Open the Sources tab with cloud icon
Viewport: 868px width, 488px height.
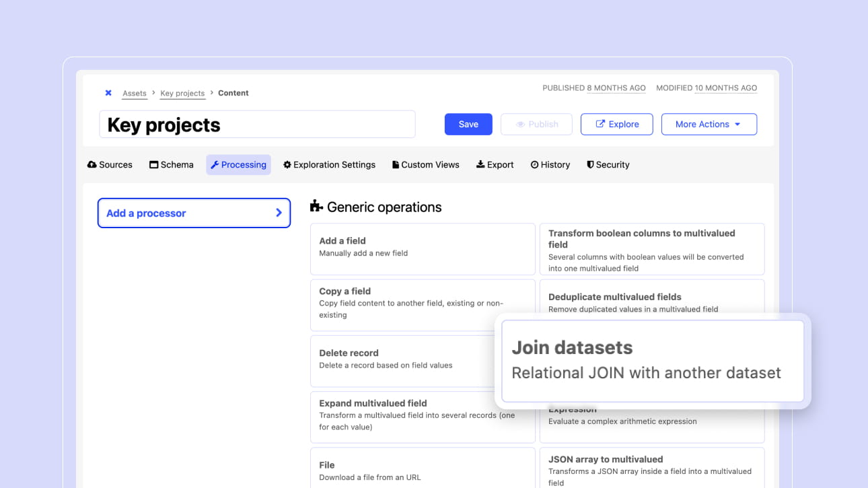(x=110, y=165)
